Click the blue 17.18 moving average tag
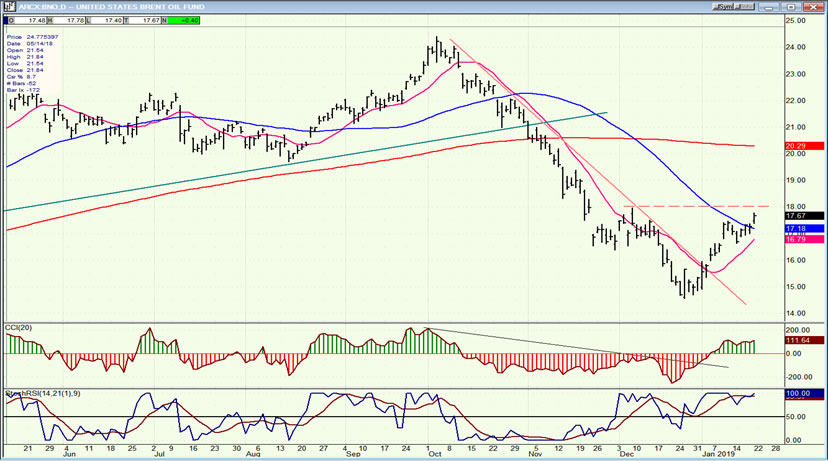The width and height of the screenshot is (828, 461). click(x=804, y=229)
